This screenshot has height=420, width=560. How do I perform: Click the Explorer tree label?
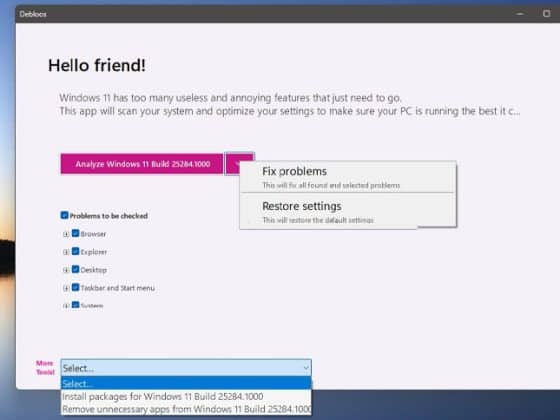[94, 252]
